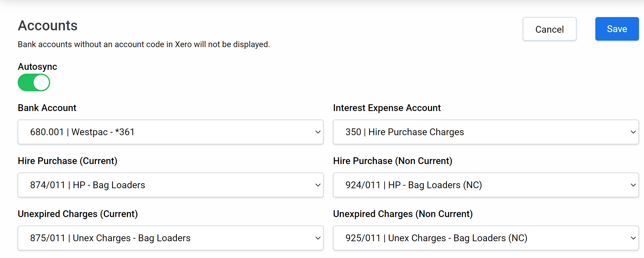This screenshot has width=644, height=258.
Task: Click the Accounts heading
Action: pos(48,26)
